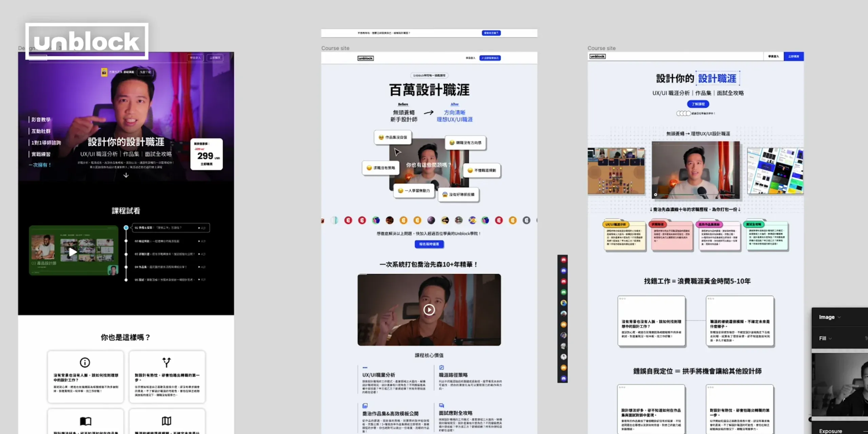
Task: Click the unblock logo in the right frame's header
Action: click(x=597, y=56)
